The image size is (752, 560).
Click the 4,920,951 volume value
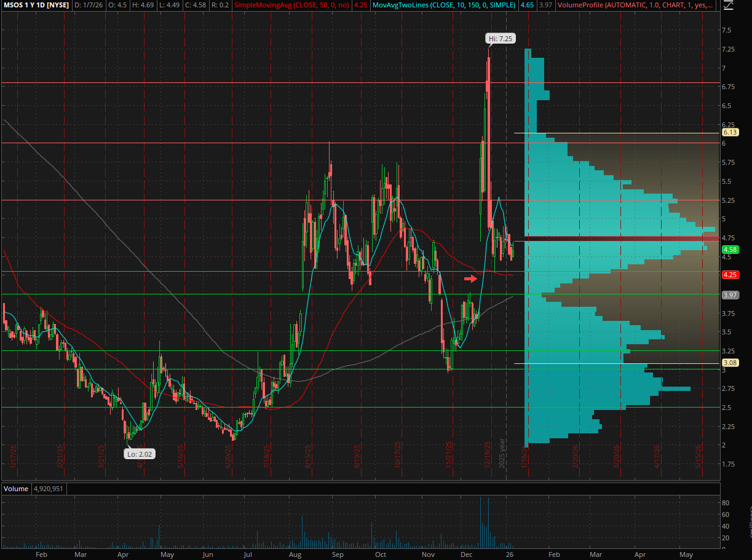pyautogui.click(x=49, y=489)
